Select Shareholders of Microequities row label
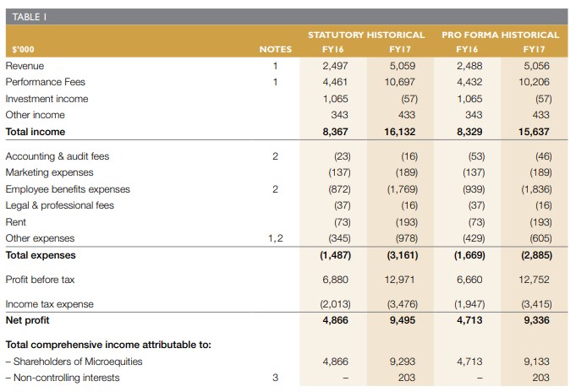The height and width of the screenshot is (392, 576). coord(74,362)
